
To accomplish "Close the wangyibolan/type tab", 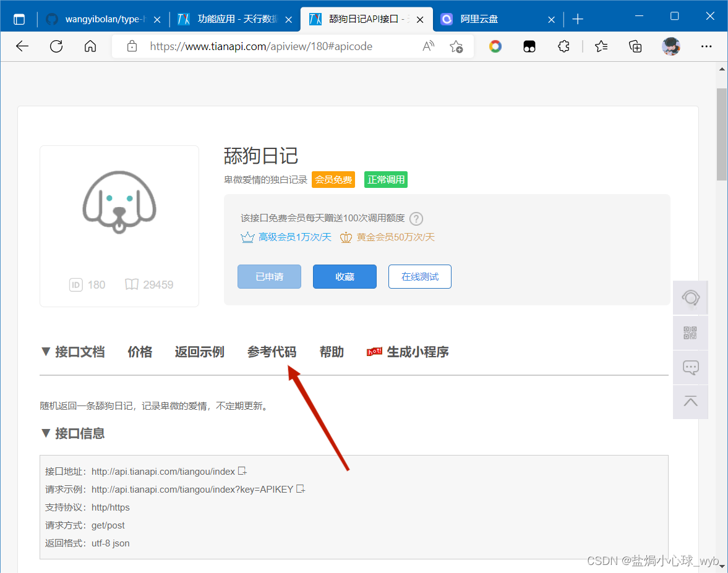I will point(157,20).
